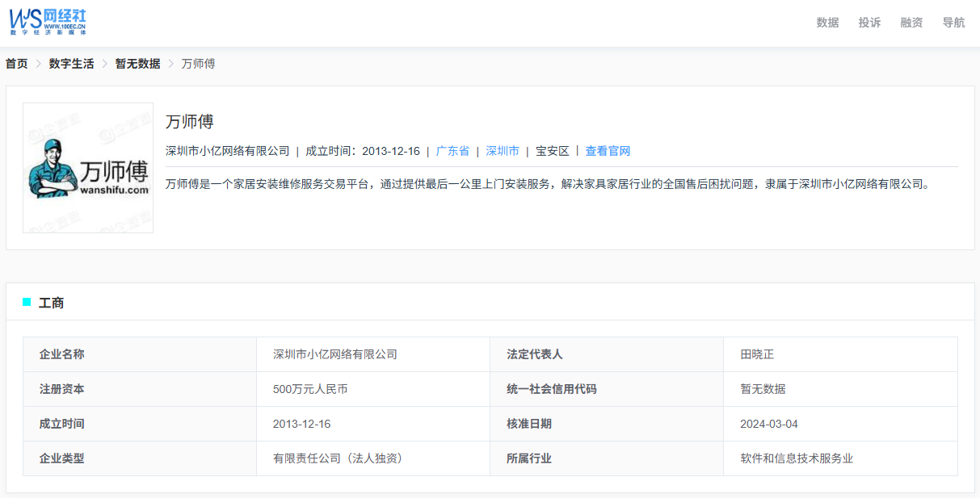
Task: Select 有限责任公司（法人独资） value
Action: pyautogui.click(x=338, y=458)
